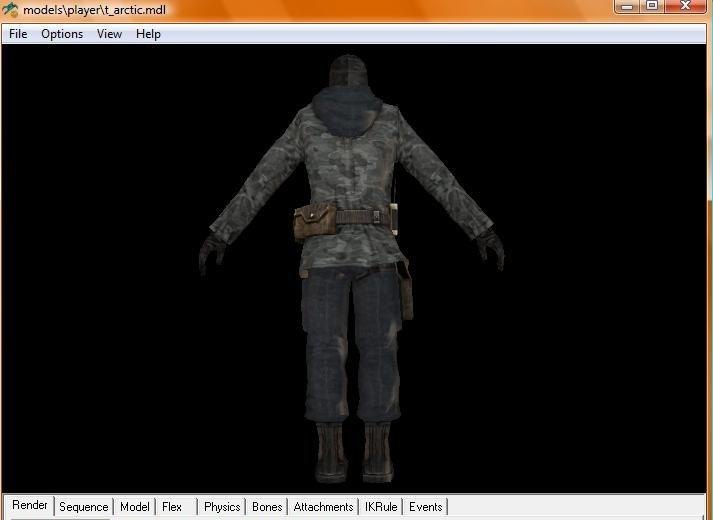Image resolution: width=713 pixels, height=520 pixels.
Task: Go to the Physics tab
Action: click(x=222, y=507)
